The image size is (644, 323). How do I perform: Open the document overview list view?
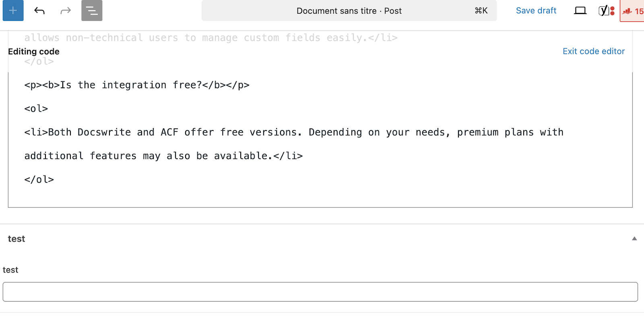[92, 10]
